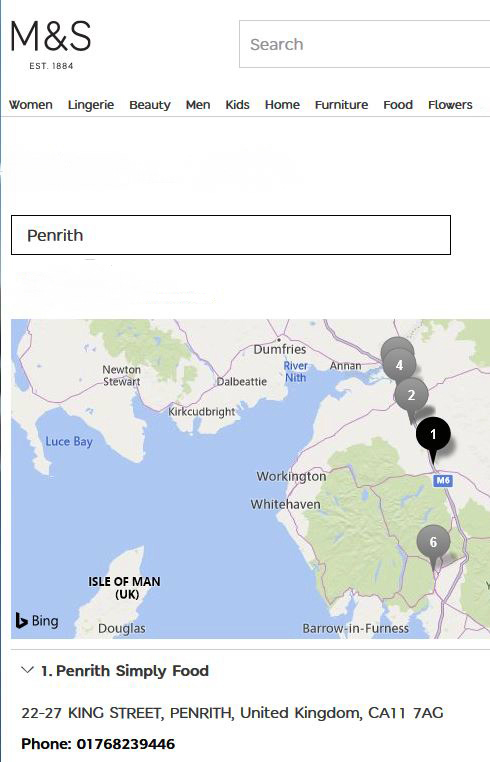
Task: Click the Dalbeattie map label
Action: 242,381
